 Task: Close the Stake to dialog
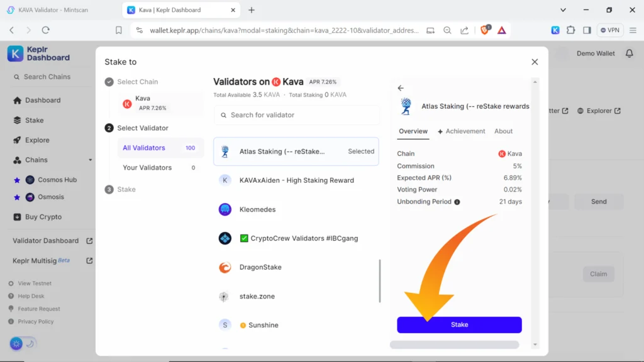click(x=535, y=62)
